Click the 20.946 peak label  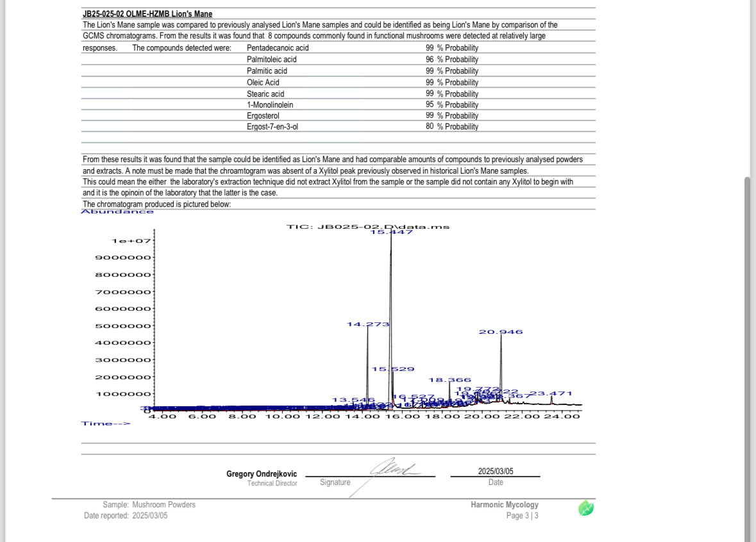pyautogui.click(x=500, y=332)
